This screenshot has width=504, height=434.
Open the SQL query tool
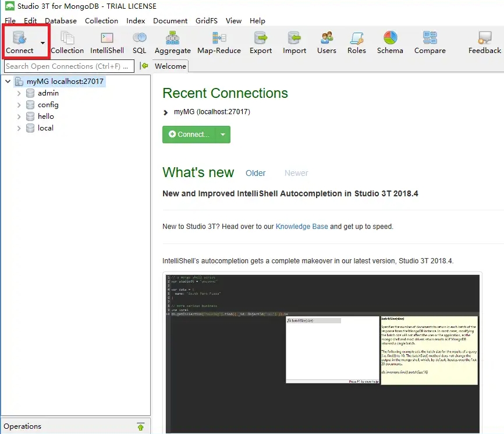(140, 42)
